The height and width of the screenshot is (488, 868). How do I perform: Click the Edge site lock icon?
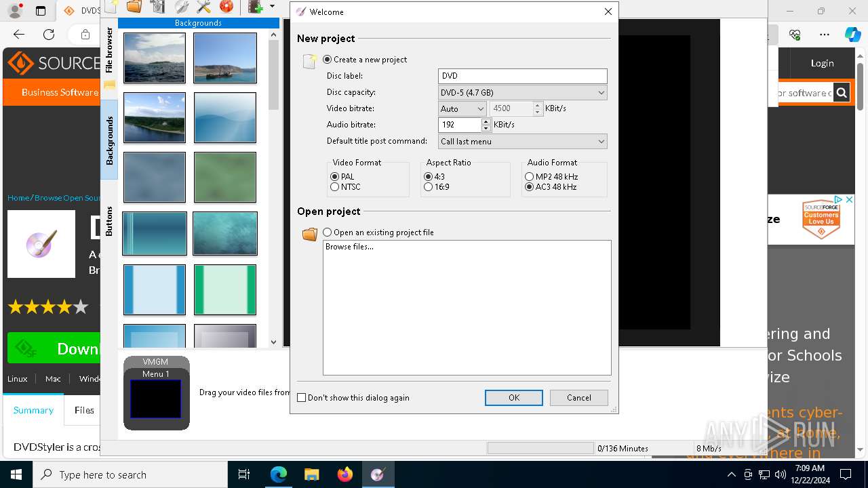pos(85,35)
